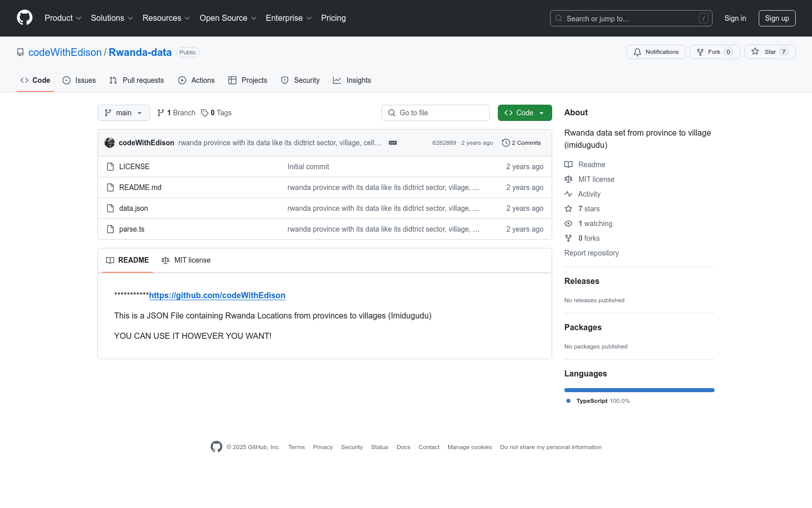
Task: Click the Initial commit message link
Action: click(308, 167)
